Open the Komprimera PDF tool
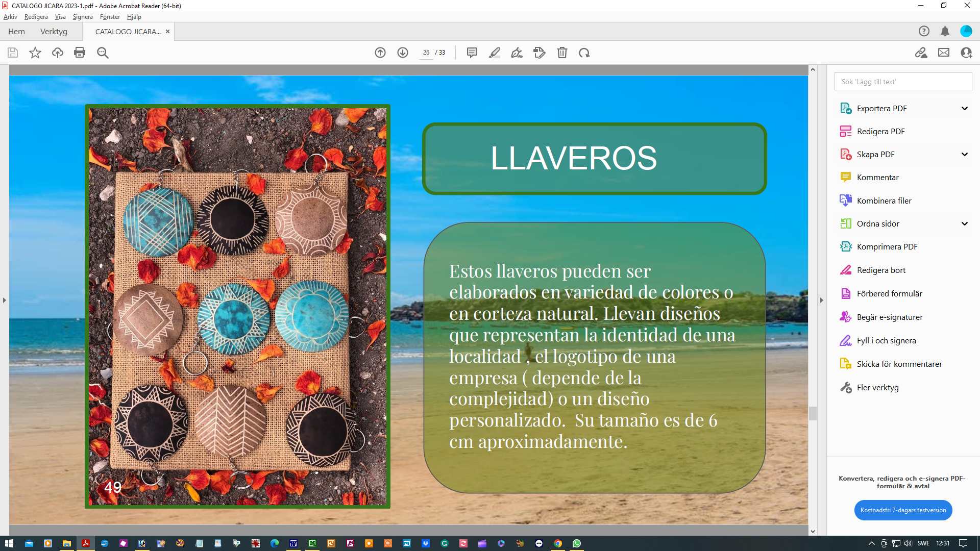The width and height of the screenshot is (980, 551). (887, 246)
